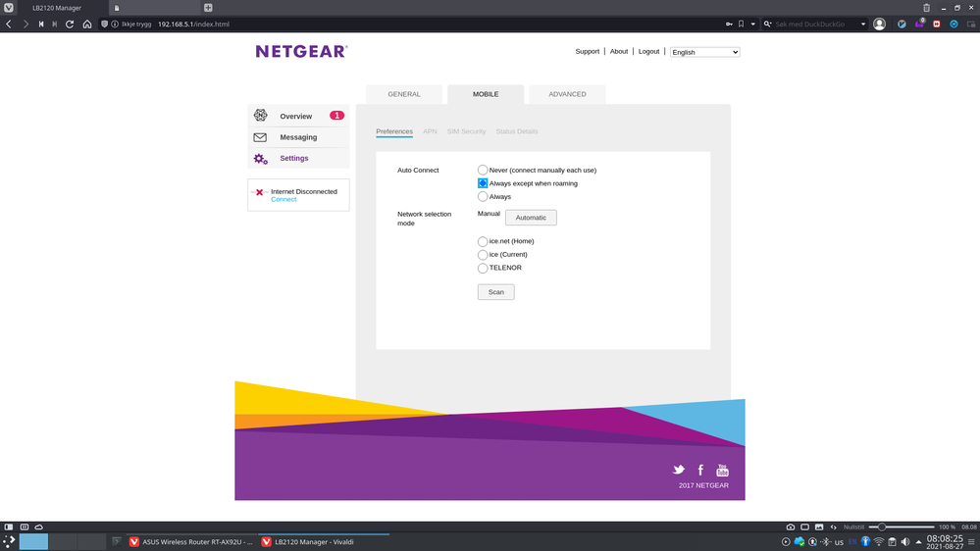This screenshot has height=551, width=980.
Task: Open the Facebook link in the footer
Action: tap(700, 471)
